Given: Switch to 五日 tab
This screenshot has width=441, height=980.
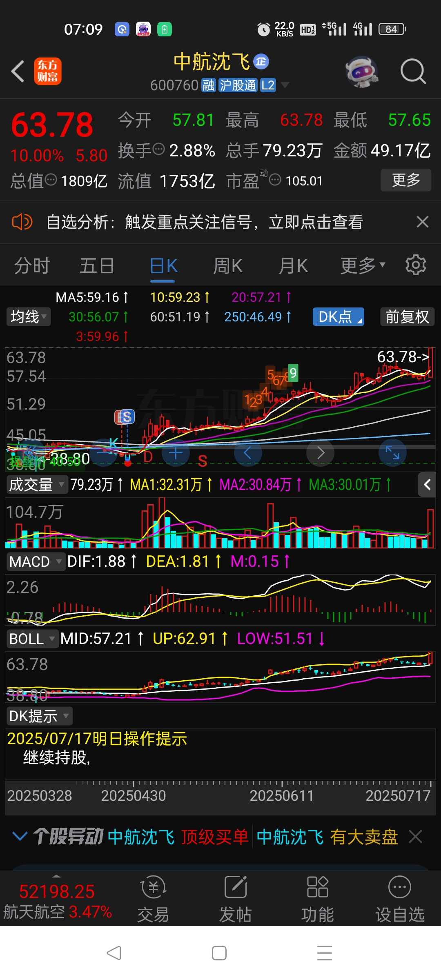Looking at the screenshot, I should click(97, 266).
